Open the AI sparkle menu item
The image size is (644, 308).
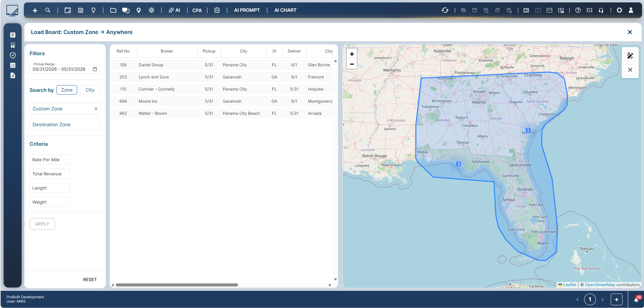(x=174, y=10)
